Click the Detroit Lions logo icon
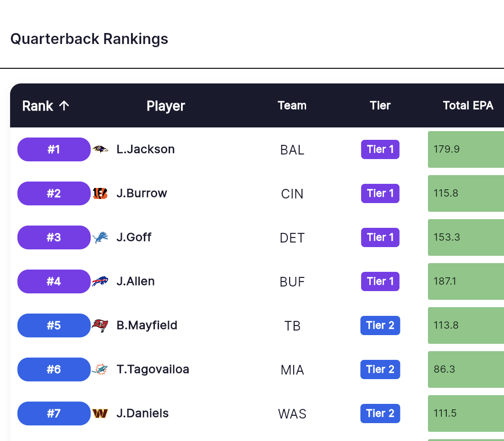 [100, 237]
